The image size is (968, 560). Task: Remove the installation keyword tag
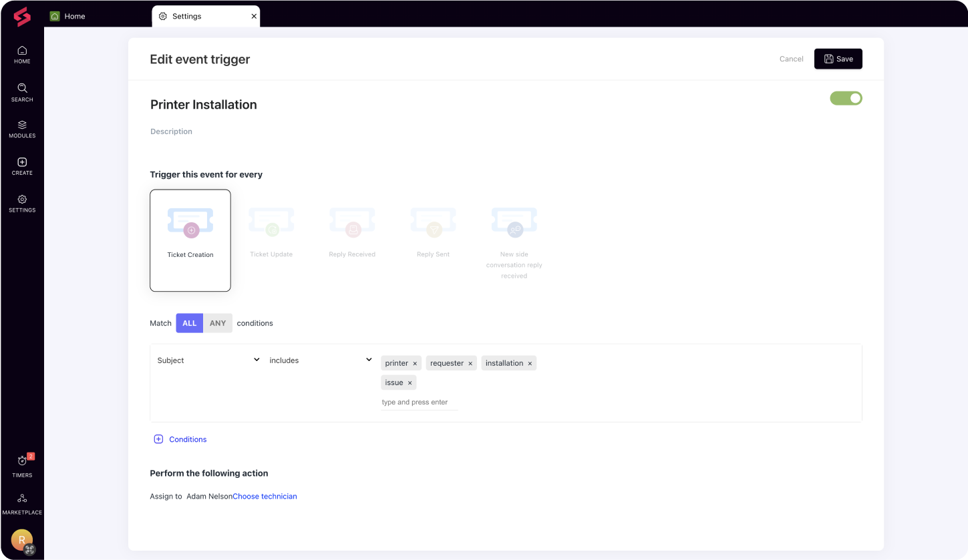(529, 363)
